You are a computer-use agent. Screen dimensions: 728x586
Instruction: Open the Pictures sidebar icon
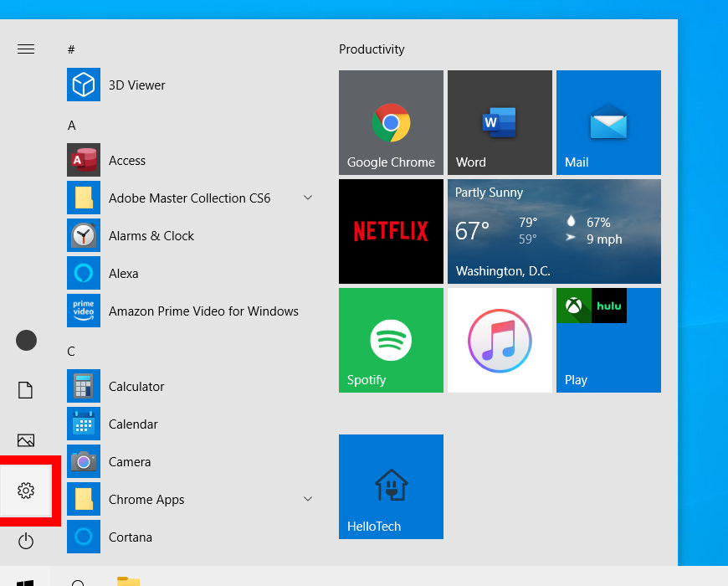tap(26, 440)
